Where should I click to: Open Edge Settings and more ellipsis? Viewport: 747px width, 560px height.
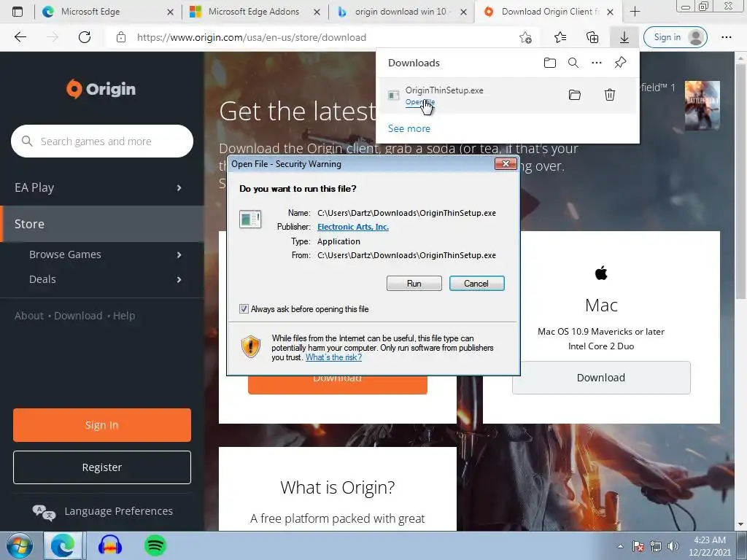pos(726,37)
